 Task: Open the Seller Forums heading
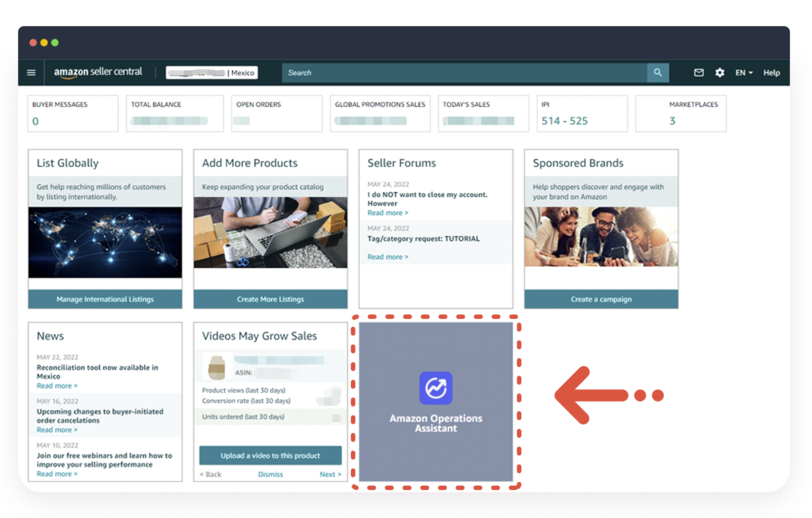(x=402, y=163)
